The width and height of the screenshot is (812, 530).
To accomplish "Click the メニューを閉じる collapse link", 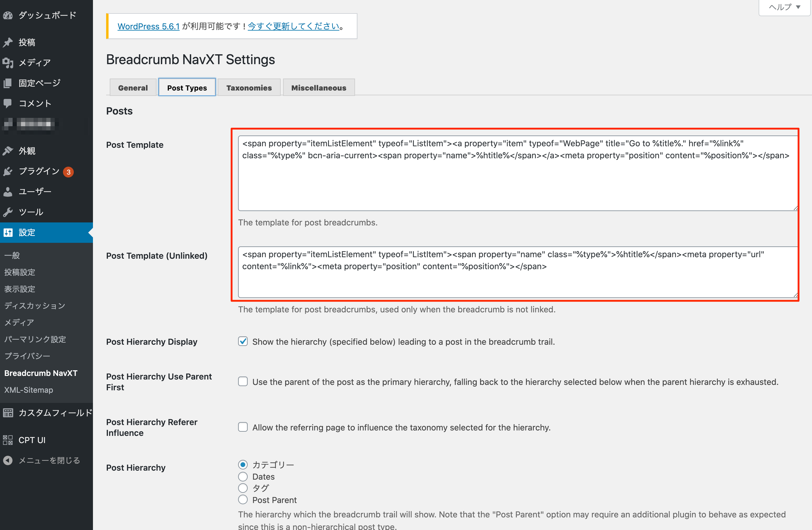I will [49, 460].
